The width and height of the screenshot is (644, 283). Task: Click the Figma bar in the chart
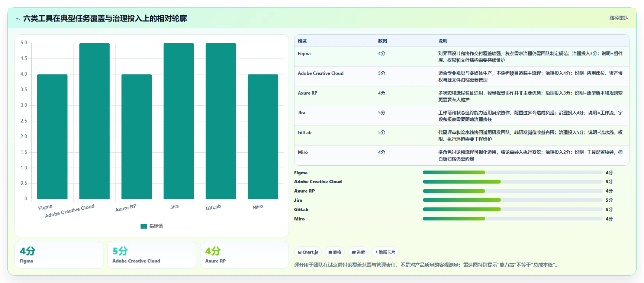(x=52, y=136)
